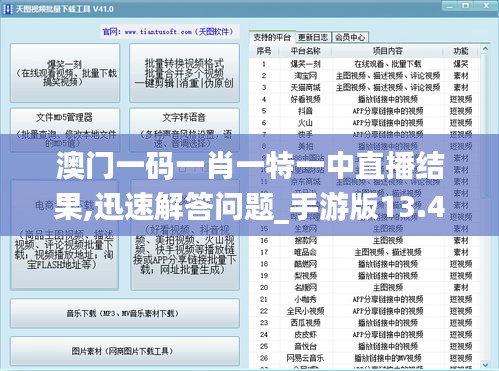Select the 抖音 row in platform list
Viewport: 499px width, 371px height.
tap(365, 111)
